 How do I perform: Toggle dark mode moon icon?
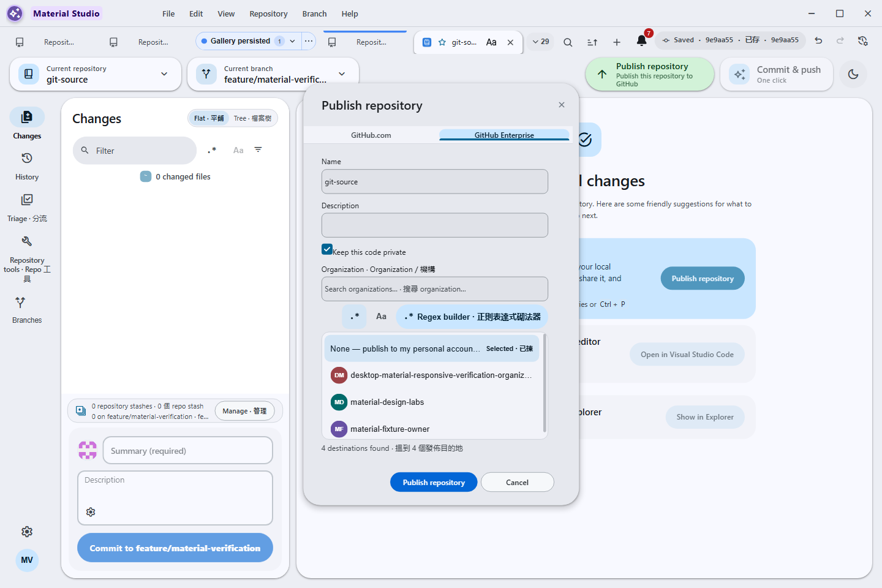(x=853, y=74)
